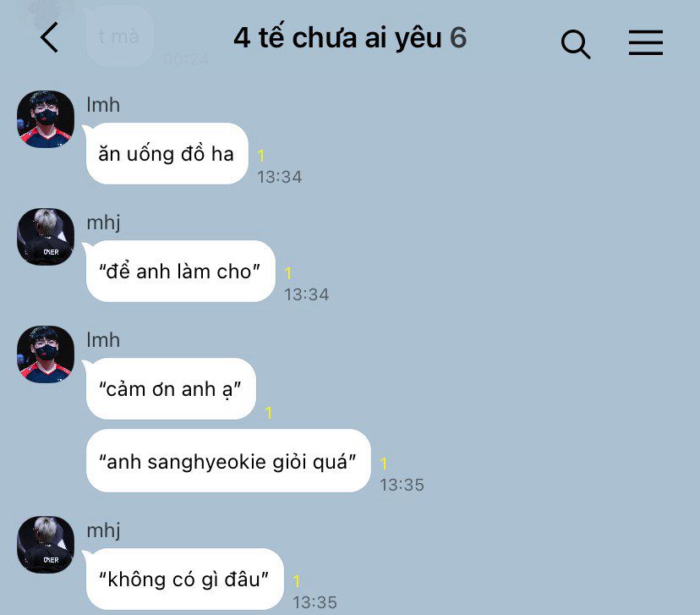Select the message "không có gì đâu"
The width and height of the screenshot is (700, 615).
tap(184, 579)
